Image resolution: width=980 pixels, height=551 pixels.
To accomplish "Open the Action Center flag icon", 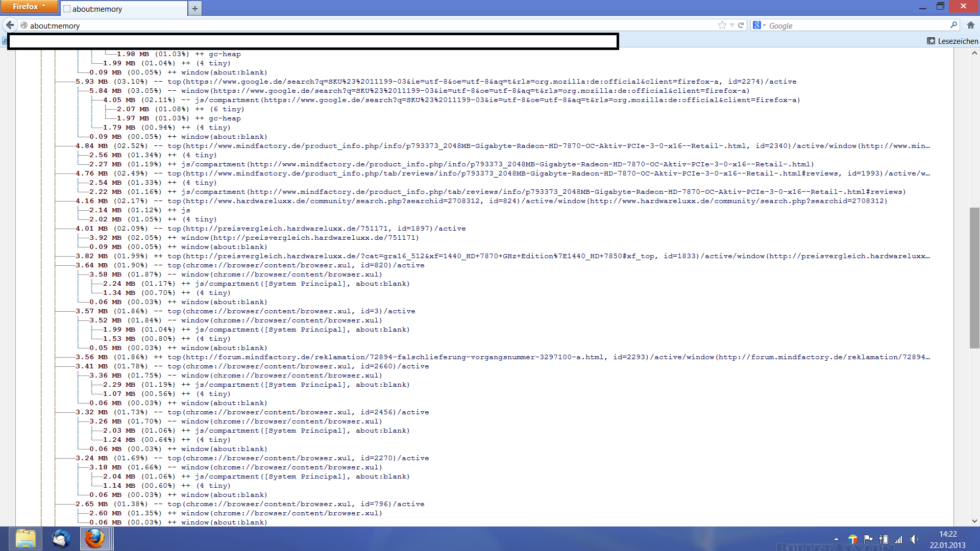I will pyautogui.click(x=868, y=539).
